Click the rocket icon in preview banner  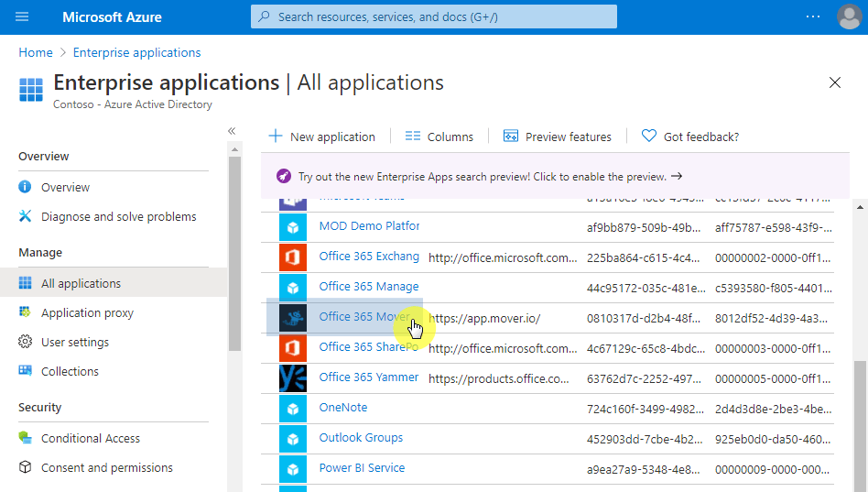[284, 176]
